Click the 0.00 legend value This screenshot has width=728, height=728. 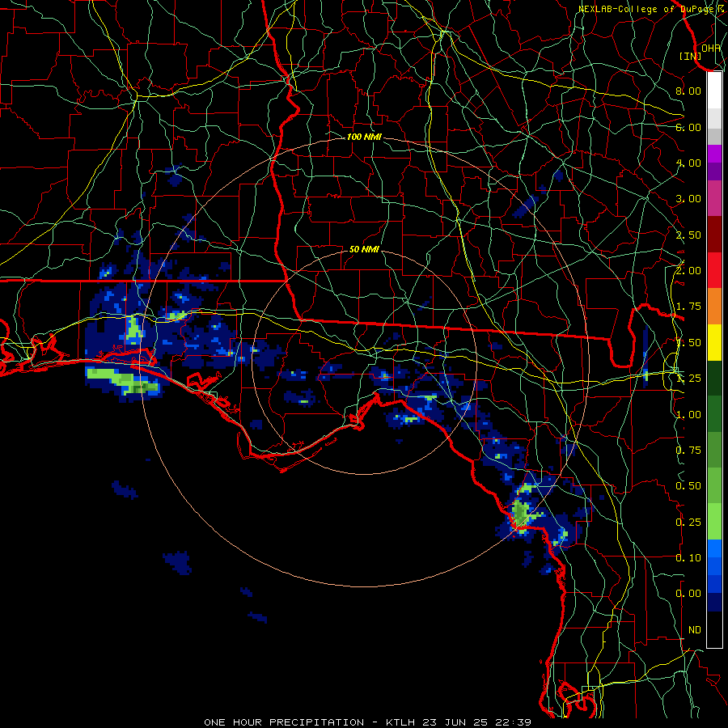click(x=688, y=594)
